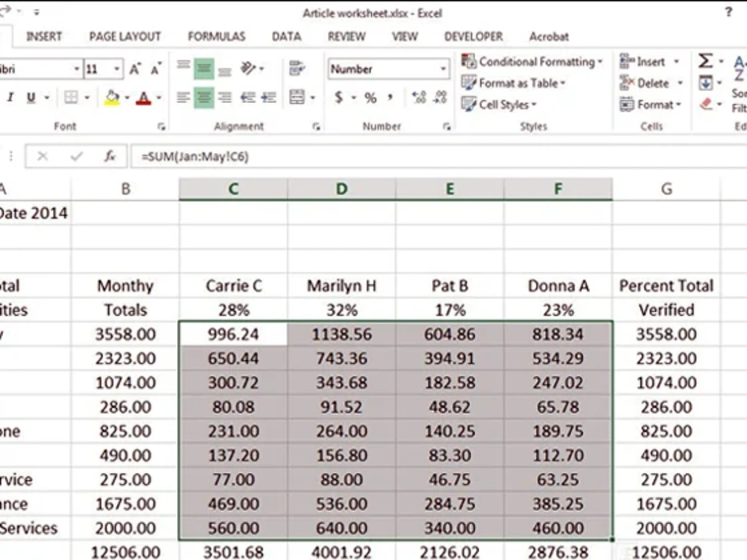Toggle underline formatting
This screenshot has height=560, width=747.
click(x=31, y=98)
